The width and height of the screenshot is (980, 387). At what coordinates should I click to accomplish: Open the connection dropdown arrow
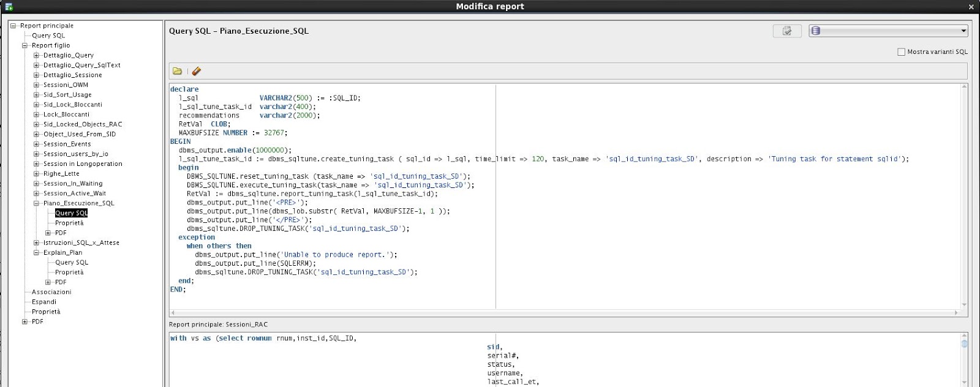[963, 31]
